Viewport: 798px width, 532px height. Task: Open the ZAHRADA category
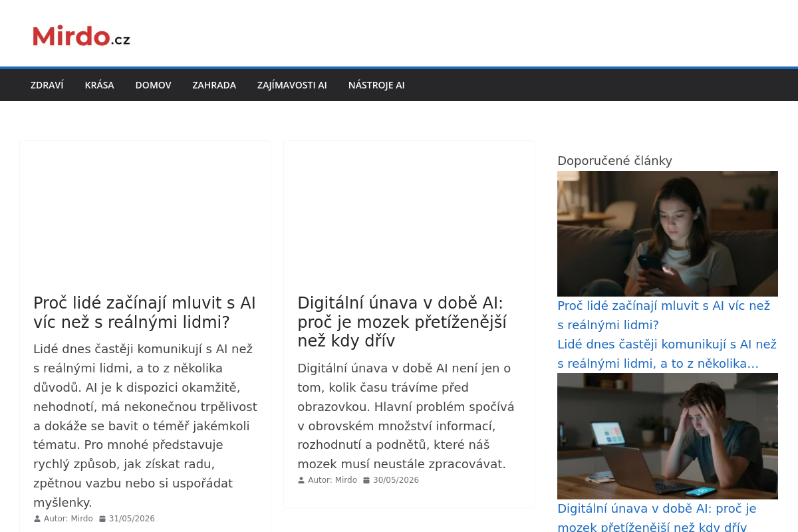click(x=214, y=85)
